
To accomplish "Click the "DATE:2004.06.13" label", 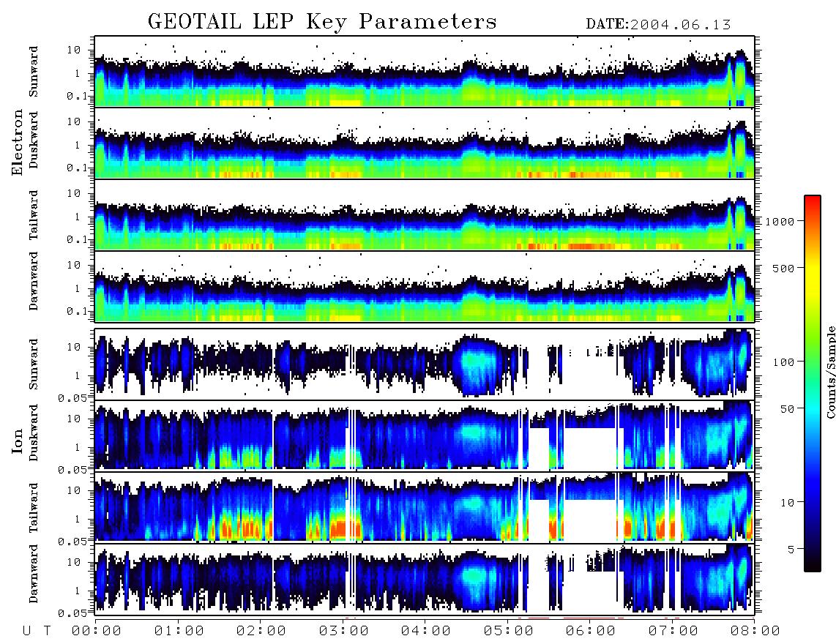I will 658,24.
